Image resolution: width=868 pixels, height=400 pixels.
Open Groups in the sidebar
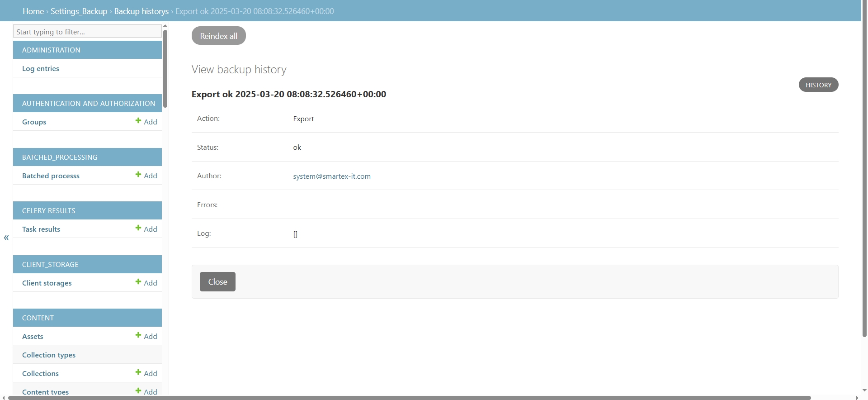[x=34, y=122]
